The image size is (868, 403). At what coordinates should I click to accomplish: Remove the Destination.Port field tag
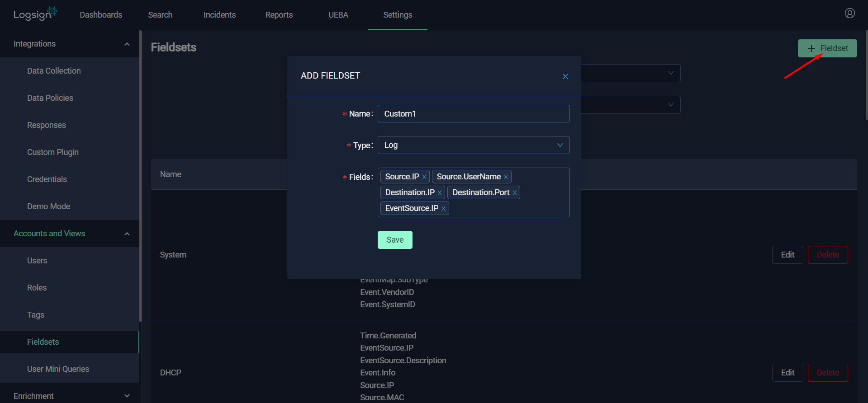pos(514,193)
